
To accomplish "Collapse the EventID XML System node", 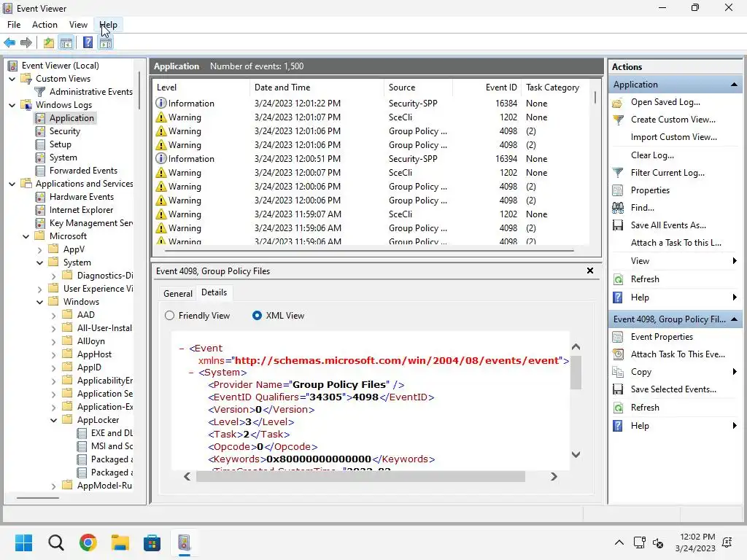I will click(191, 373).
